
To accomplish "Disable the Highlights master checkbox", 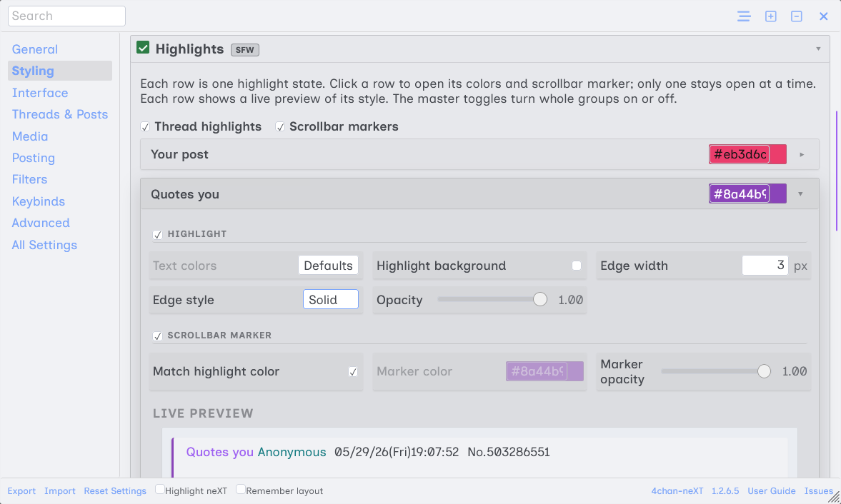I will pyautogui.click(x=143, y=48).
